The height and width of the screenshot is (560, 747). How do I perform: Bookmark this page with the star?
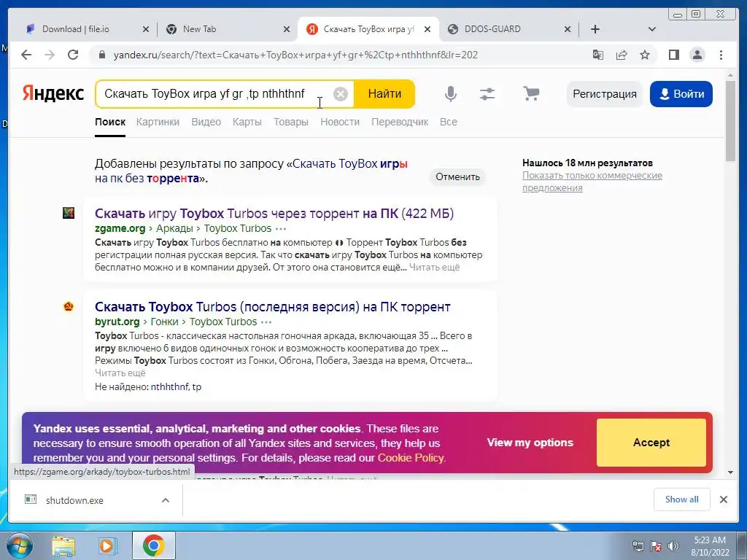[645, 55]
